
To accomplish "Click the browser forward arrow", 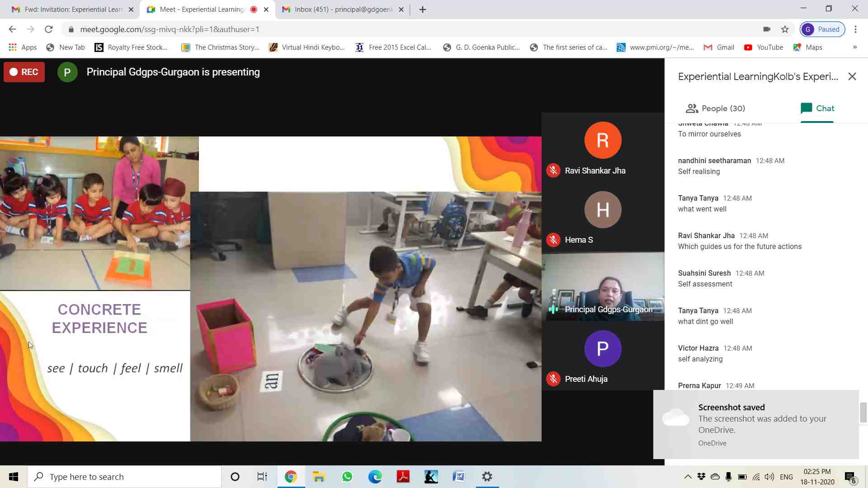I will pos(30,29).
